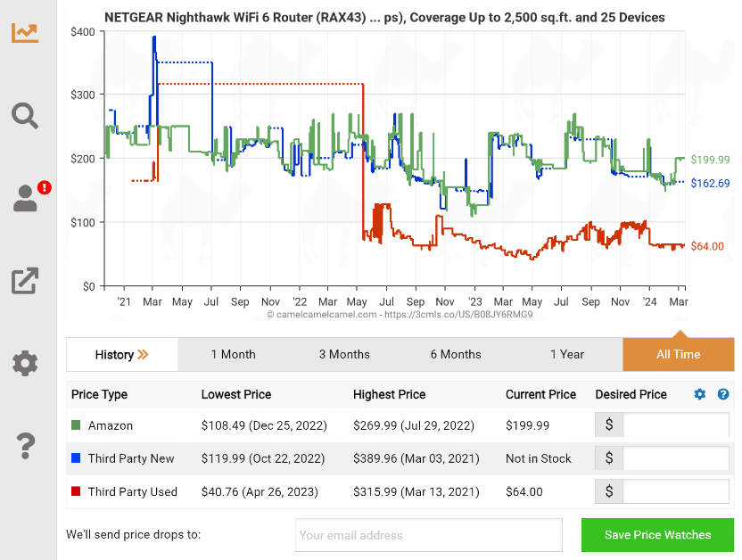Choose the 1 Year range tab
The height and width of the screenshot is (560, 742).
click(566, 354)
